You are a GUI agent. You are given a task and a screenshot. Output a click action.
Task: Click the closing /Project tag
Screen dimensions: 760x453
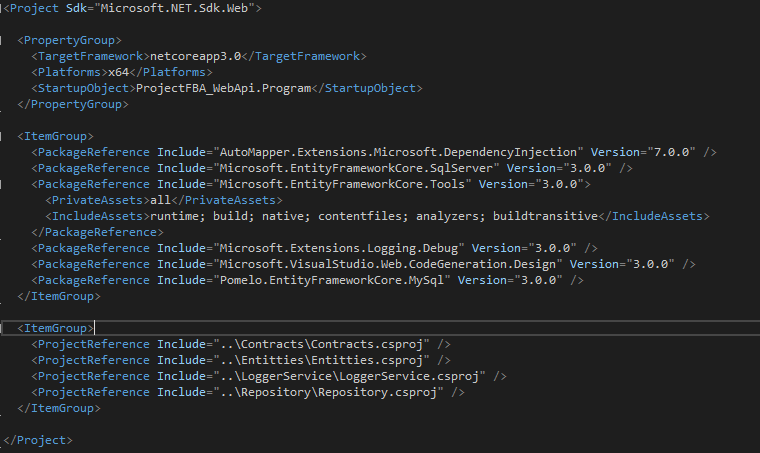pyautogui.click(x=38, y=440)
